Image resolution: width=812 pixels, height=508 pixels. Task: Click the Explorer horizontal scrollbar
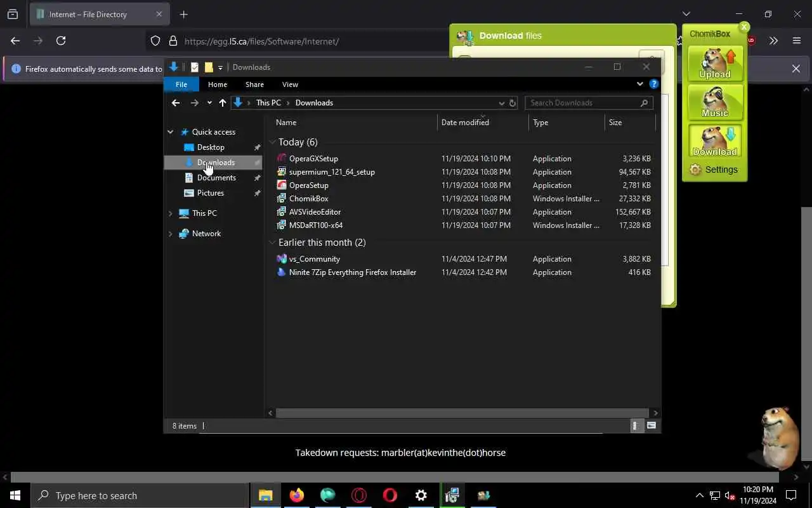[x=463, y=413]
